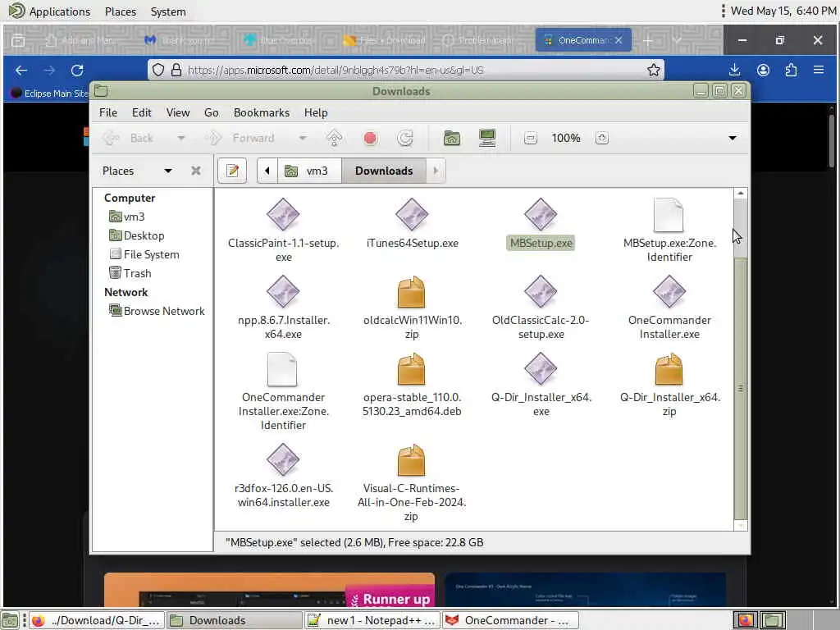Open the Bookmarks menu
This screenshot has width=840, height=630.
262,112
